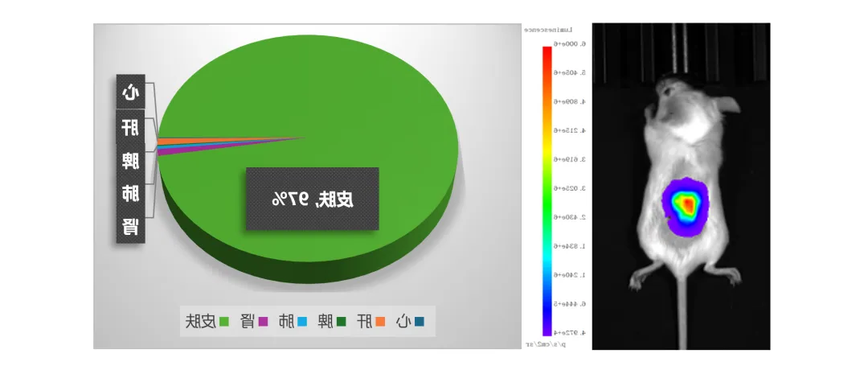Click the 肾 data label box
The height and width of the screenshot is (370, 868).
tap(129, 227)
